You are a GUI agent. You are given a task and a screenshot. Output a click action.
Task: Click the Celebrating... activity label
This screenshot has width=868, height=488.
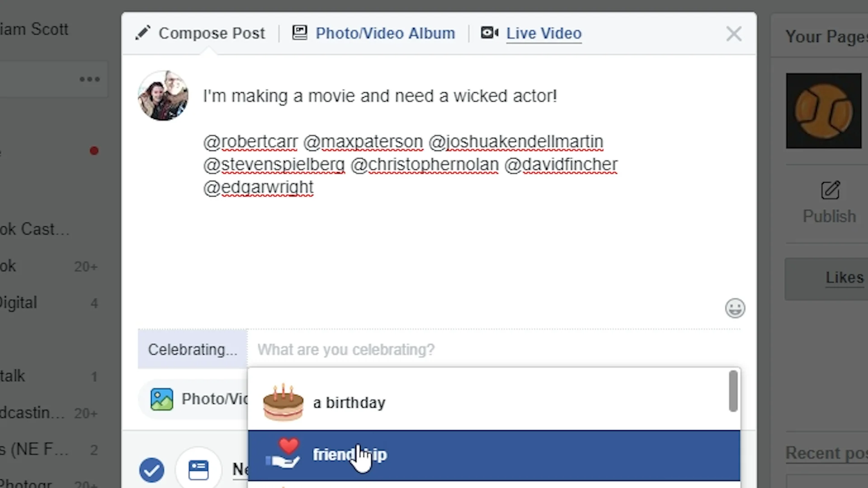tap(193, 349)
